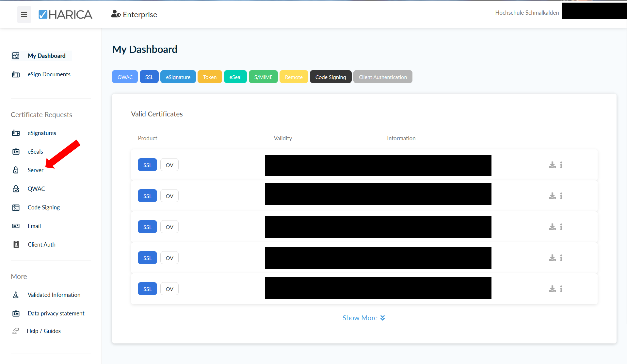627x364 pixels.
Task: Filter by the SSL tag button
Action: (149, 77)
